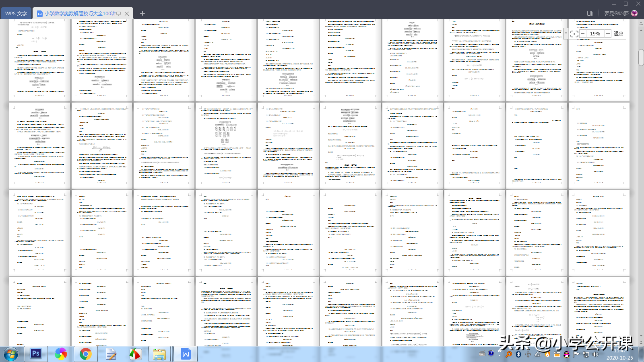Click the purple heart user avatar
Viewport: 644px width, 362px height.
coord(634,13)
